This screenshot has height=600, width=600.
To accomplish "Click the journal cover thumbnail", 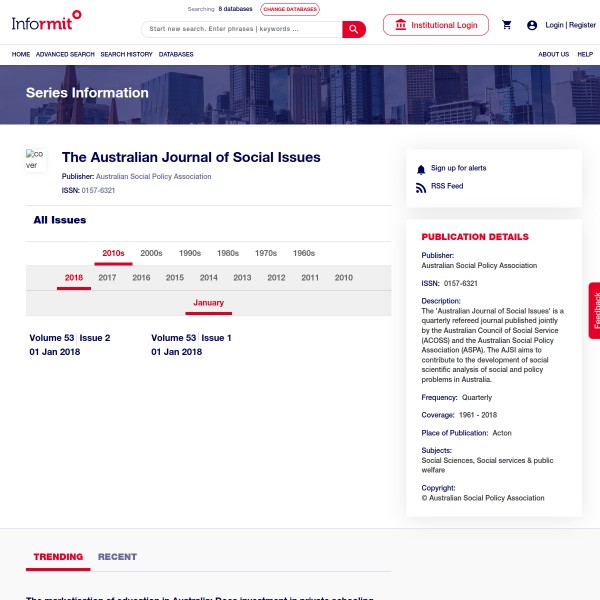I will pyautogui.click(x=36, y=160).
